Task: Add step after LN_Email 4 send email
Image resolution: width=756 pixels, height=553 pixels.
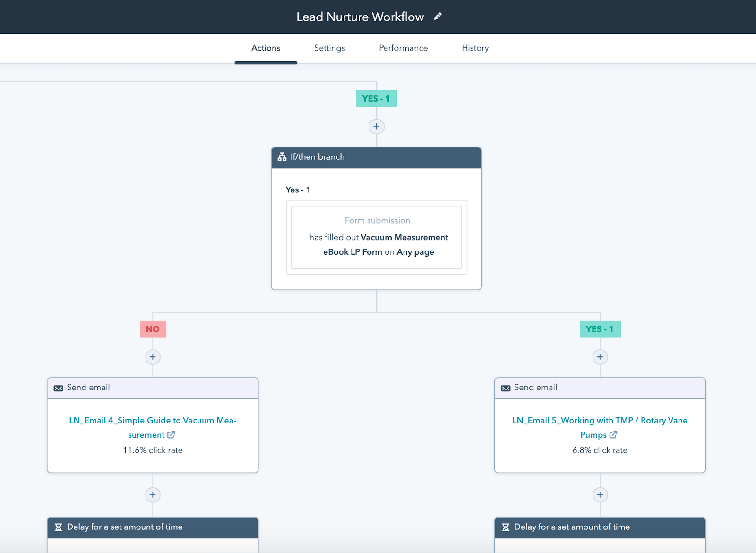Action: tap(153, 495)
